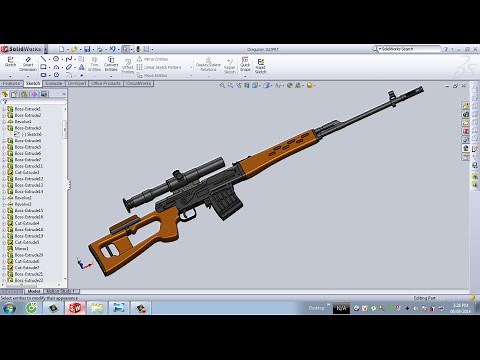Image resolution: width=480 pixels, height=360 pixels.
Task: Open dropdown arrow under Quick Snaps
Action: tap(245, 77)
